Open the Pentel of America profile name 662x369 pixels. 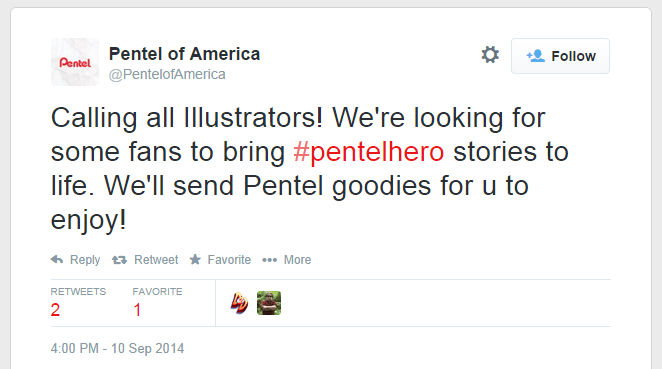click(184, 54)
